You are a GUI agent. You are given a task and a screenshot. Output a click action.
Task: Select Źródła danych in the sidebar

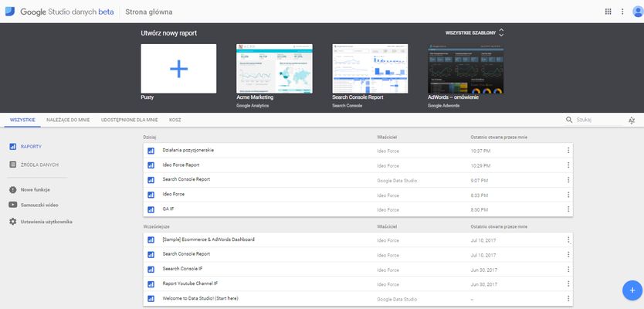click(x=39, y=165)
